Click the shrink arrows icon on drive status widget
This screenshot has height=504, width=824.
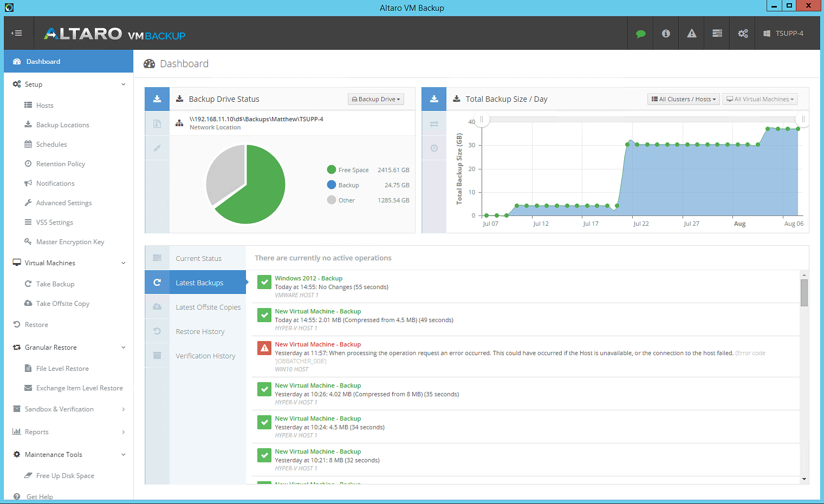(157, 148)
